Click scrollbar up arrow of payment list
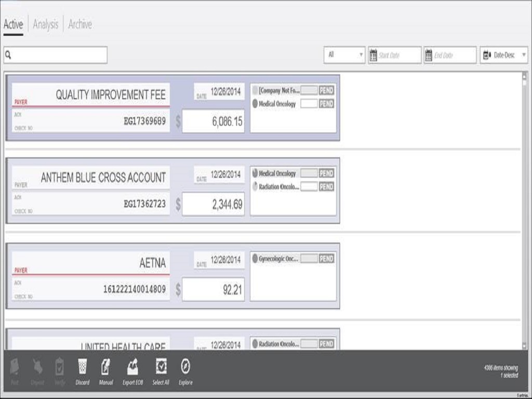Image resolution: width=532 pixels, height=399 pixels. click(x=525, y=76)
